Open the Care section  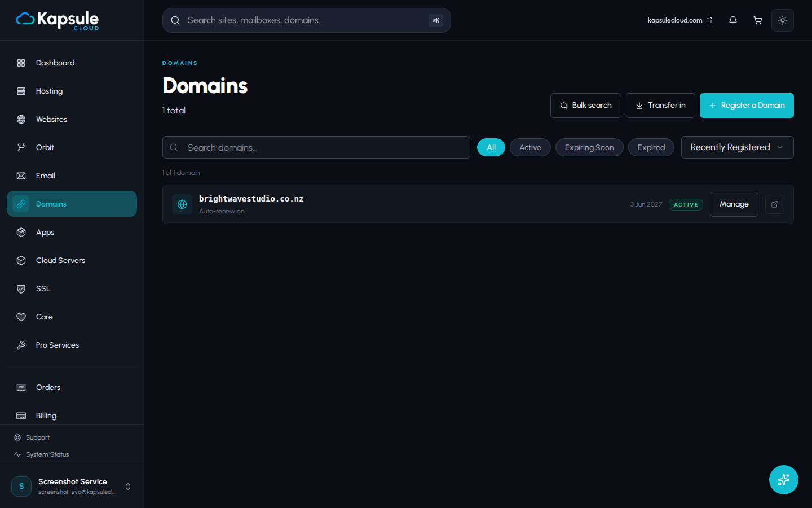pos(72,317)
